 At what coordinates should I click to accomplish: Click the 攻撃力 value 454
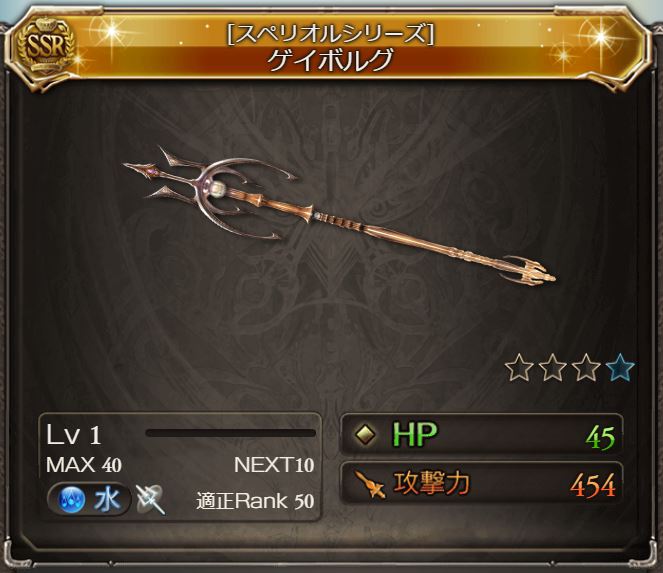(593, 485)
